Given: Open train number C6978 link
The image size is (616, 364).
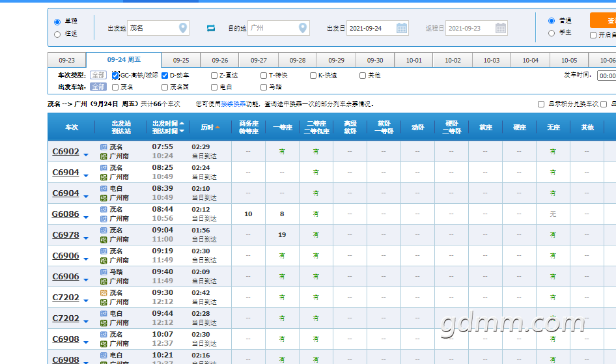Looking at the screenshot, I should click(x=66, y=235).
